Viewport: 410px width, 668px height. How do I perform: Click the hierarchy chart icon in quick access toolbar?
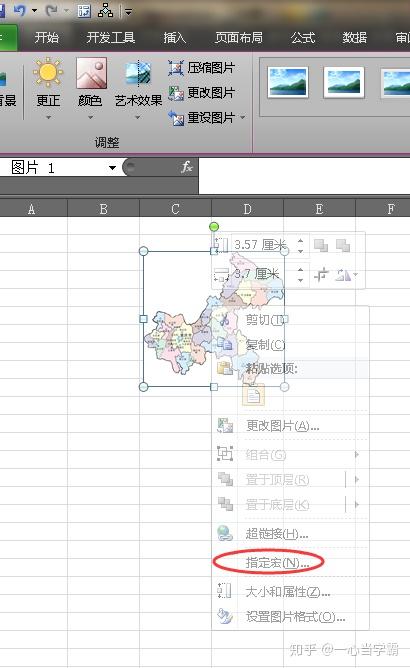point(105,11)
